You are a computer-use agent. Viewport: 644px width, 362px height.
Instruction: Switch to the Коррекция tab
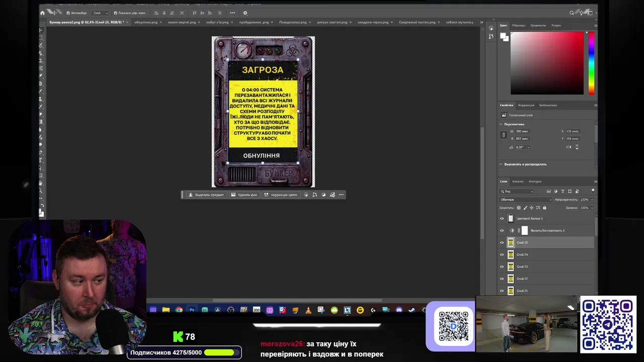(x=526, y=105)
